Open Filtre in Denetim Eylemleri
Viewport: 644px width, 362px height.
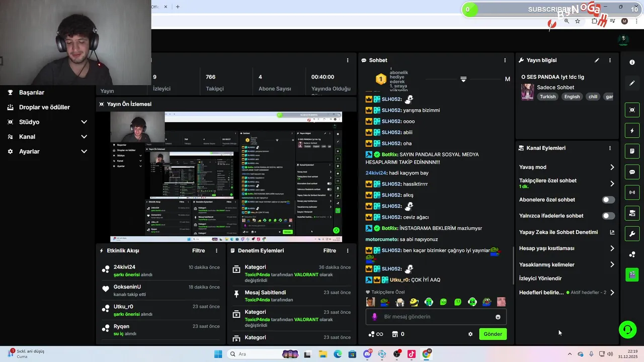330,250
